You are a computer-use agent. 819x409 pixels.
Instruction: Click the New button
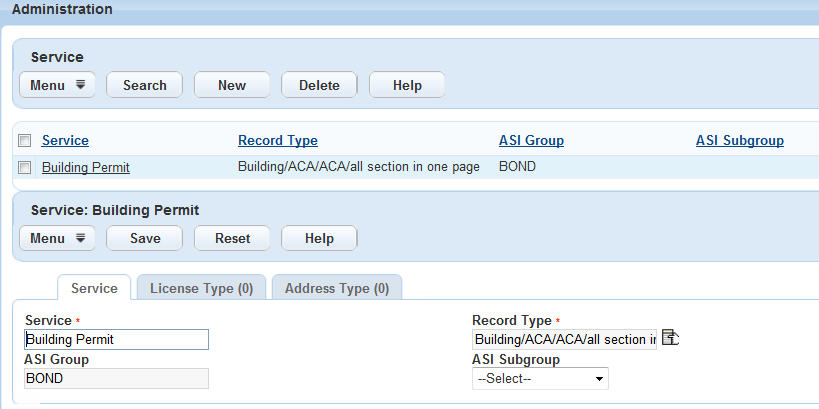(232, 85)
